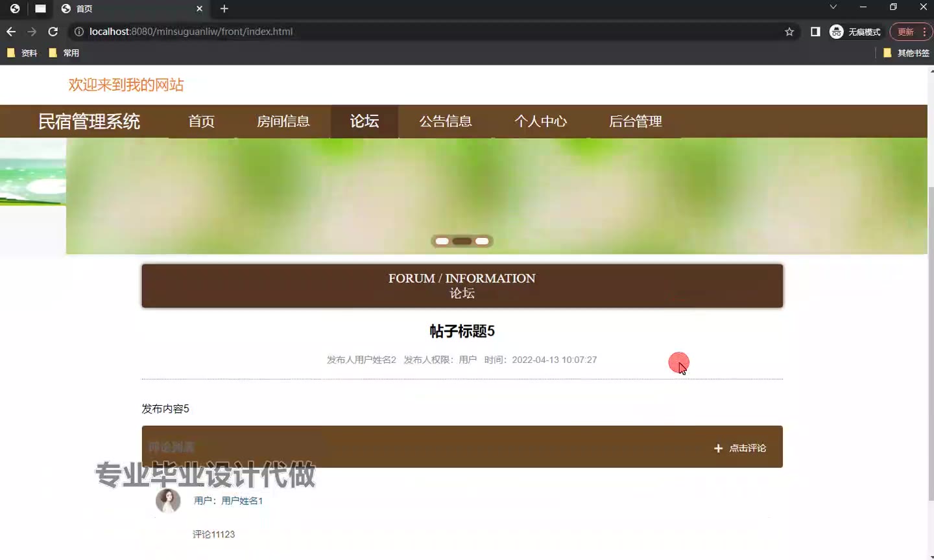Go back with the browser back arrow

(11, 31)
